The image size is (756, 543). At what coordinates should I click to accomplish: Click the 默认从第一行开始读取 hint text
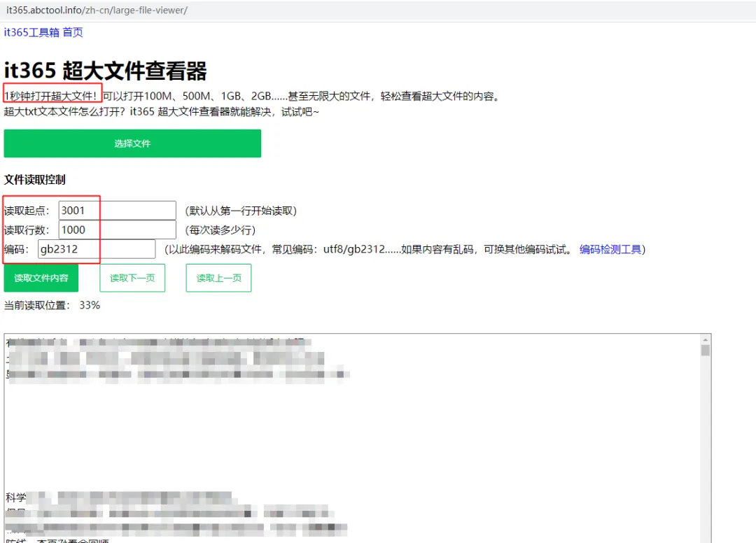point(241,211)
